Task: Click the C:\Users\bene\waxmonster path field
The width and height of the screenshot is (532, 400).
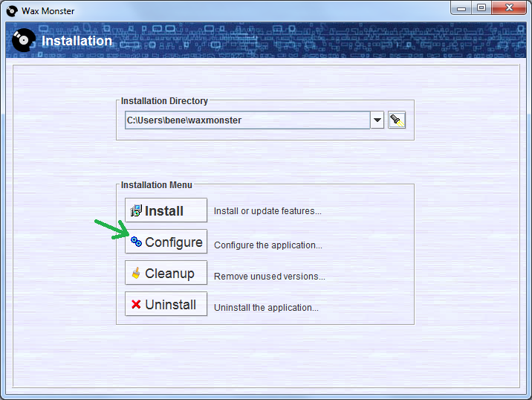Action: [247, 120]
